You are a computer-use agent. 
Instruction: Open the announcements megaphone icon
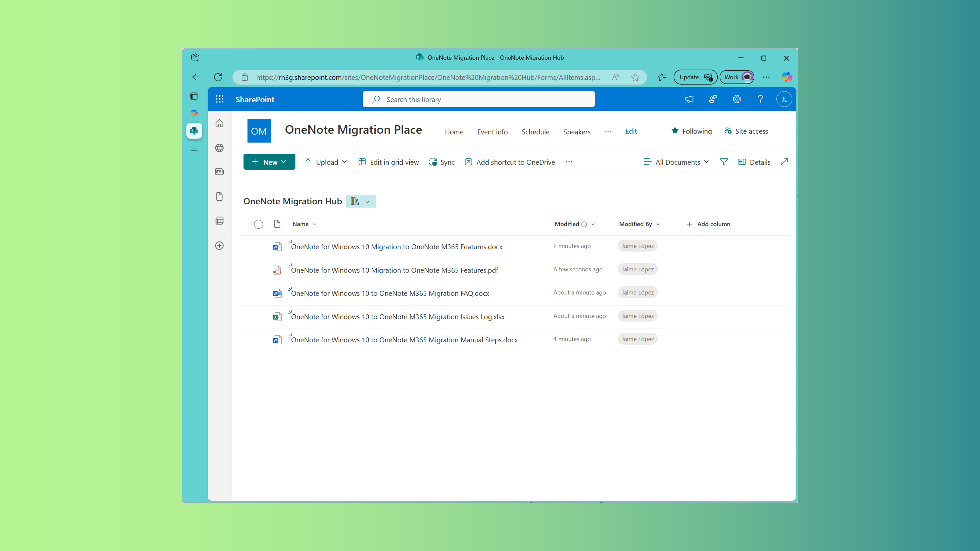pos(689,99)
